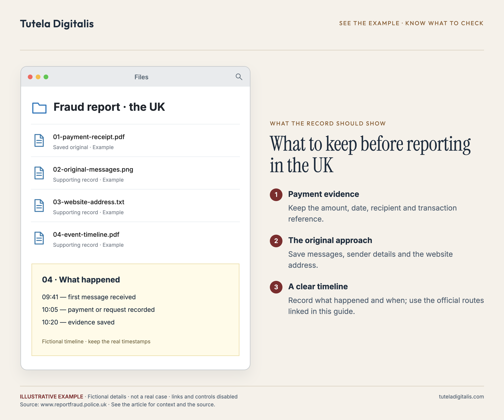
Task: Click 'Record what happened and when' description
Action: 386,306
